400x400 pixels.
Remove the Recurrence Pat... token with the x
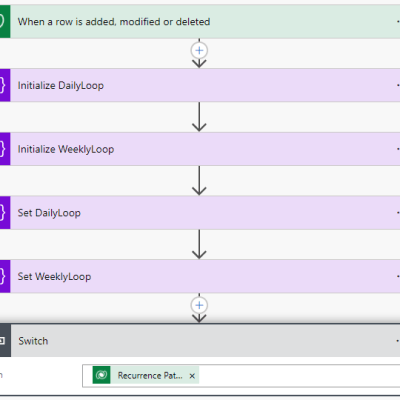[x=192, y=376]
